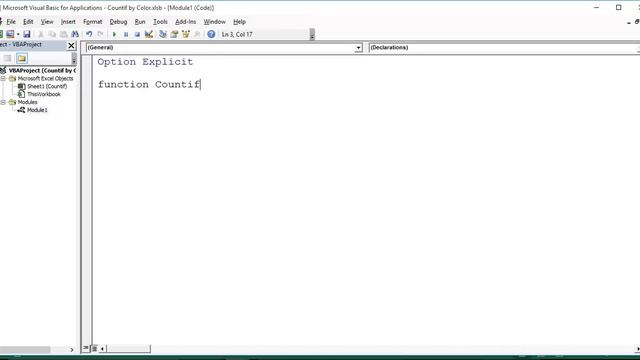The image size is (640, 360).
Task: Open the Run menu
Action: (x=140, y=22)
